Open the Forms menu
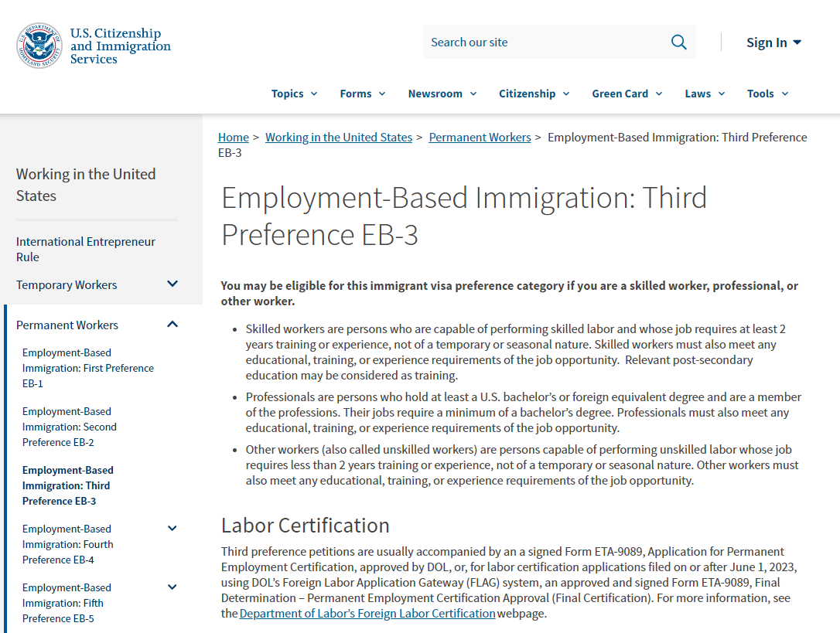 [362, 94]
